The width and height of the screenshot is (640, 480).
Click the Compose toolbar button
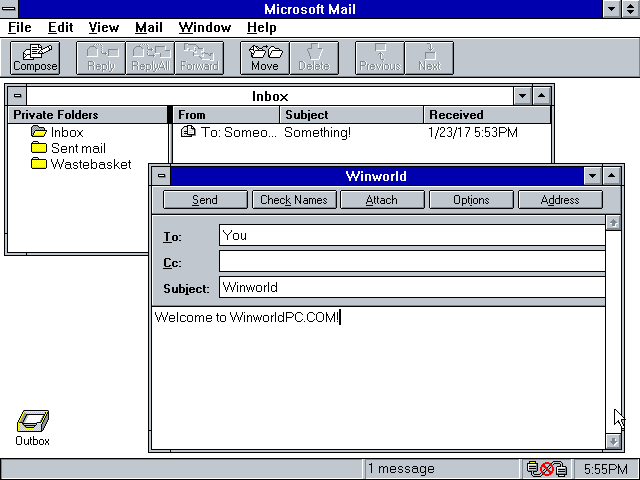[35, 58]
